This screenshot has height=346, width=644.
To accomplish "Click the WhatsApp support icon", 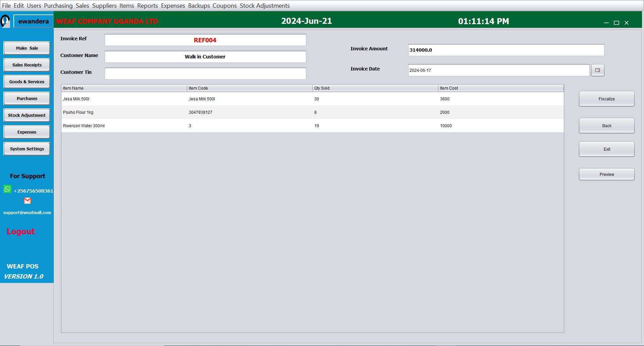I will click(x=7, y=189).
